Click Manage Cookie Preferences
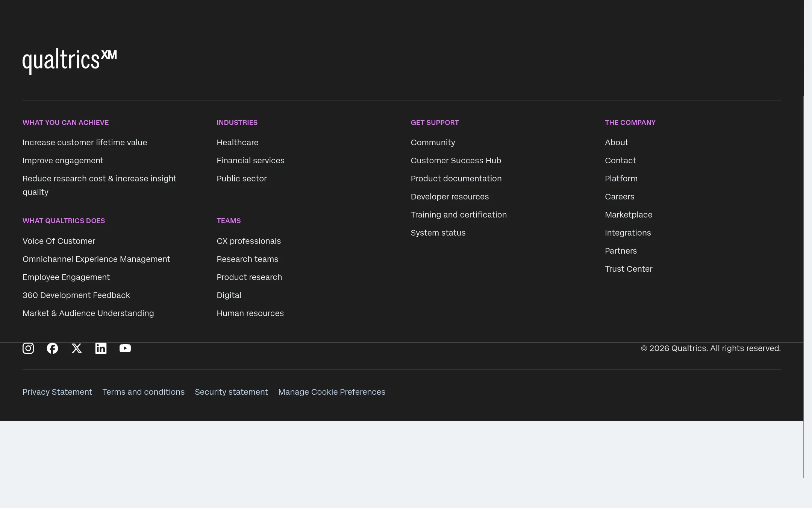The height and width of the screenshot is (508, 812). pos(332,392)
